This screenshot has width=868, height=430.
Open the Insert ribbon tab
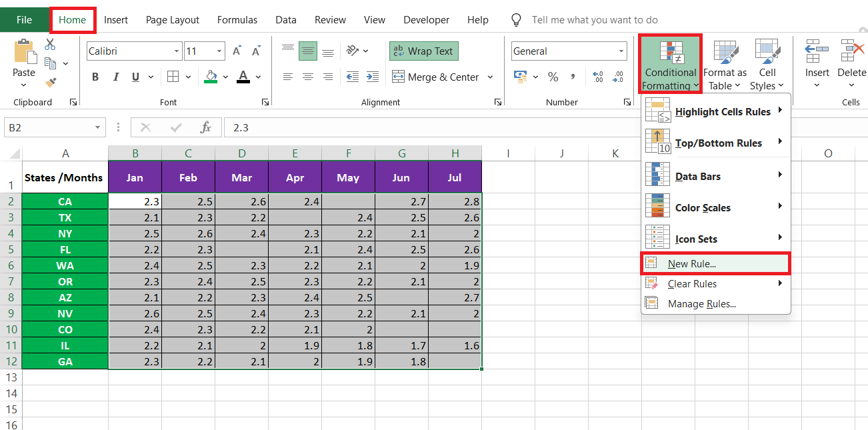coord(116,20)
